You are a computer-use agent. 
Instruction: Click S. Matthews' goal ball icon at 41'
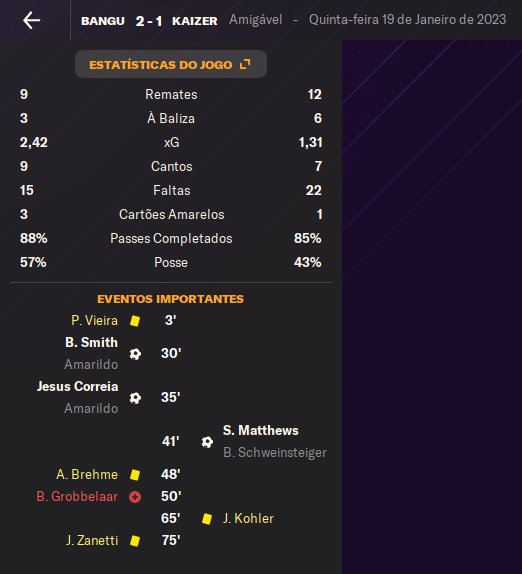pyautogui.click(x=207, y=442)
